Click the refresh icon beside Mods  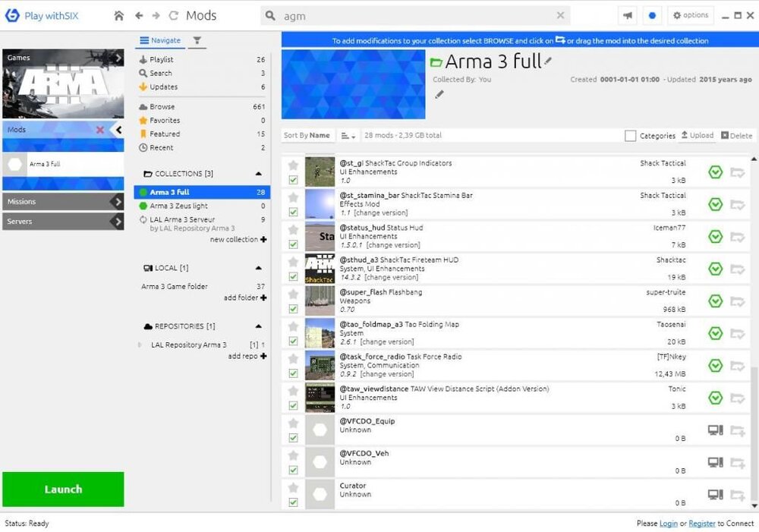173,15
